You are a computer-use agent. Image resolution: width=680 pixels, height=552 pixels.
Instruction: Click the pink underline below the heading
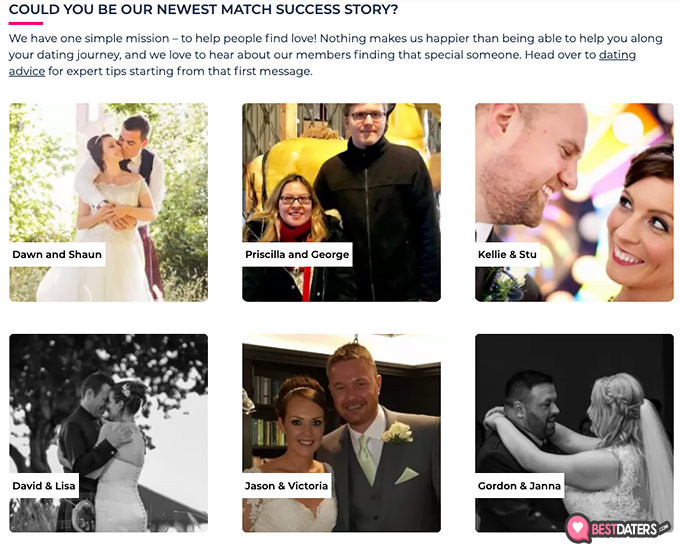click(26, 23)
